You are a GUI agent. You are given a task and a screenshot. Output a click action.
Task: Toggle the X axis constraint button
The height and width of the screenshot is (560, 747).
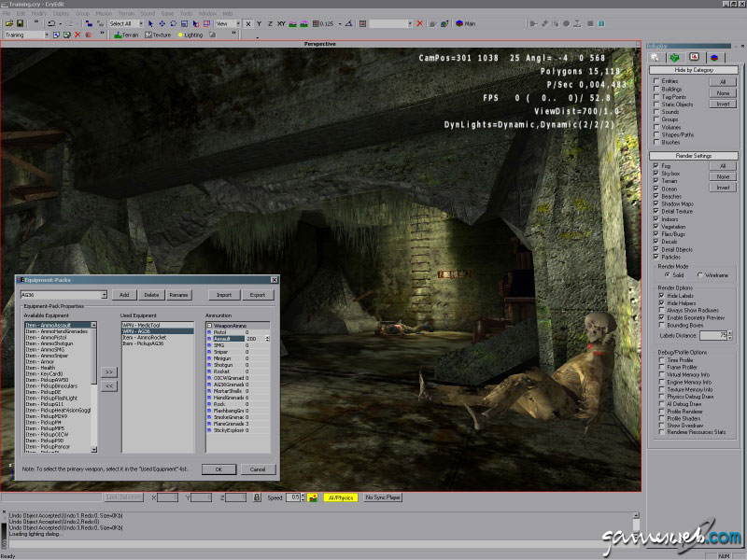[x=248, y=23]
